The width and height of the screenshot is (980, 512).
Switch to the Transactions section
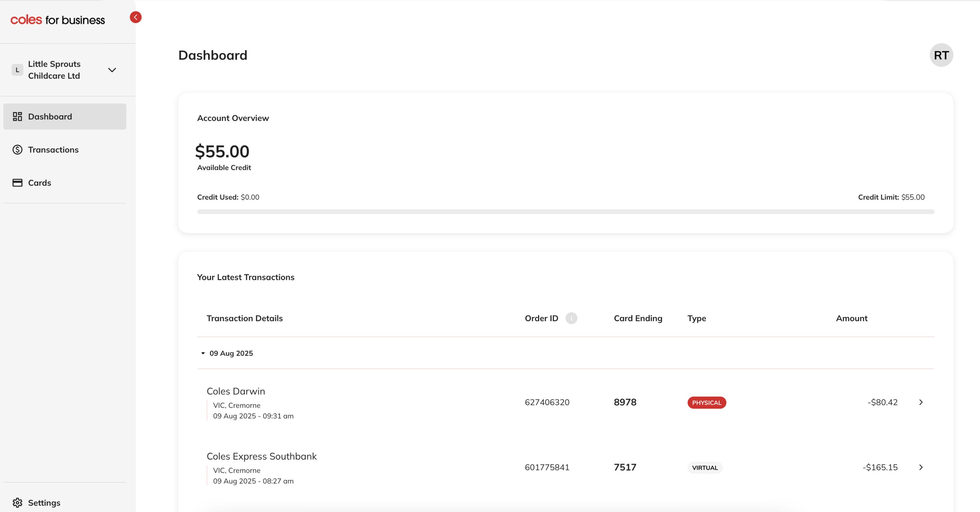pos(53,150)
